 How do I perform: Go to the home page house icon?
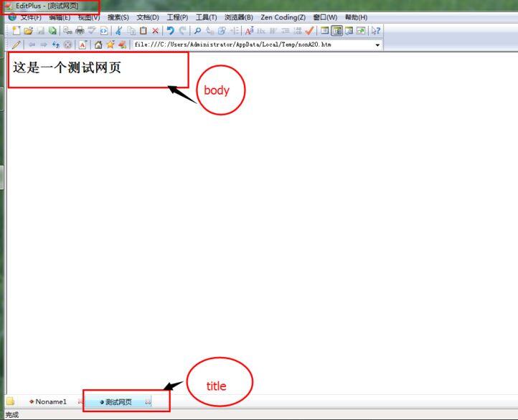tap(98, 44)
